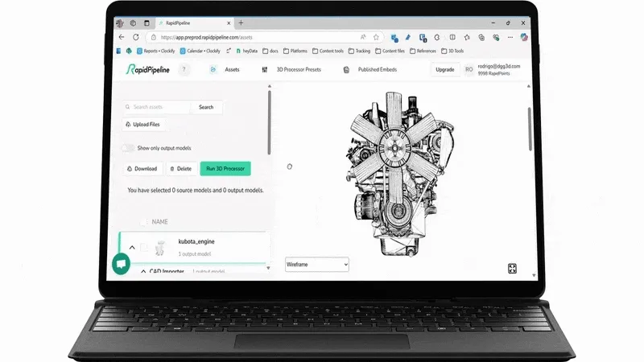Click the fullscreen icon in 3D viewer
Viewport: 644px width, 362px height.
512,269
